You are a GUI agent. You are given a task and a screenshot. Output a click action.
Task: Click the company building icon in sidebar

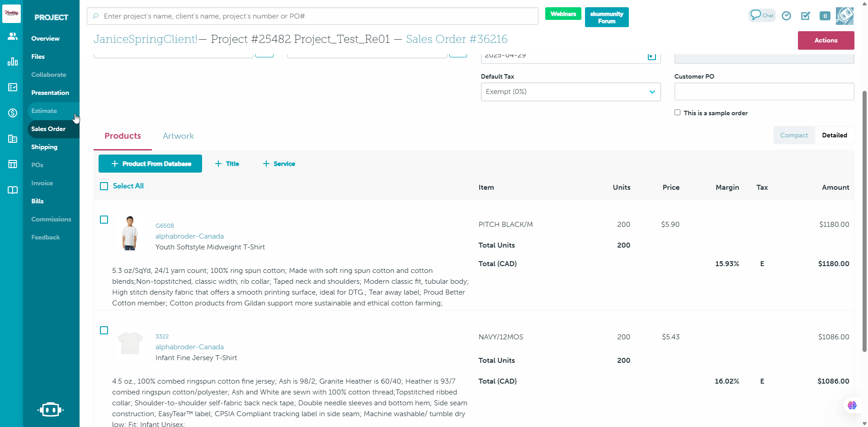[12, 139]
